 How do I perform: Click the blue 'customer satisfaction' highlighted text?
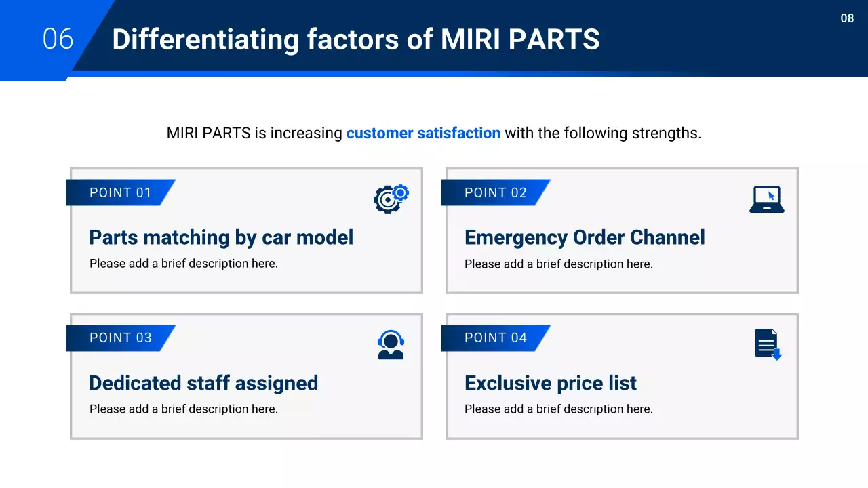click(x=423, y=133)
